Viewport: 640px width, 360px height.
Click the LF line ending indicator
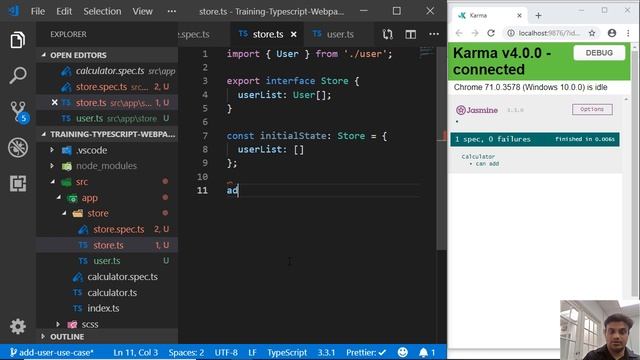click(x=252, y=352)
